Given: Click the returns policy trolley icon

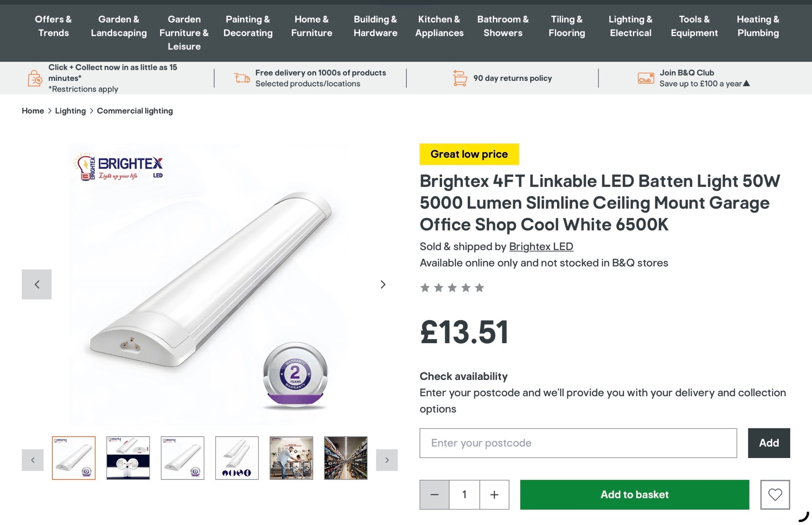Looking at the screenshot, I should 460,78.
